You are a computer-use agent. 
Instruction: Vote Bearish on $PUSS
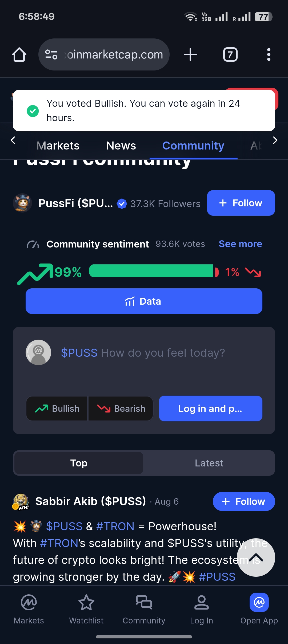click(121, 409)
